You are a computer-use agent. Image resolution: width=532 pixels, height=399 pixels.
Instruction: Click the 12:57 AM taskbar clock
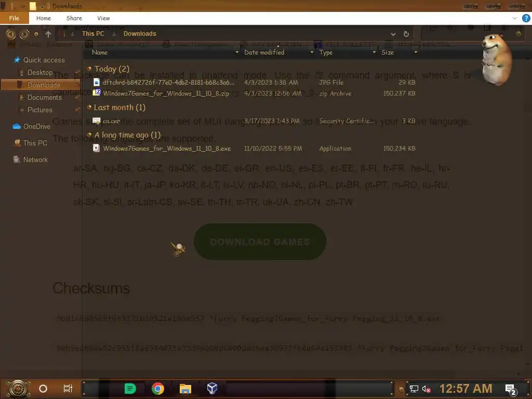(465, 389)
